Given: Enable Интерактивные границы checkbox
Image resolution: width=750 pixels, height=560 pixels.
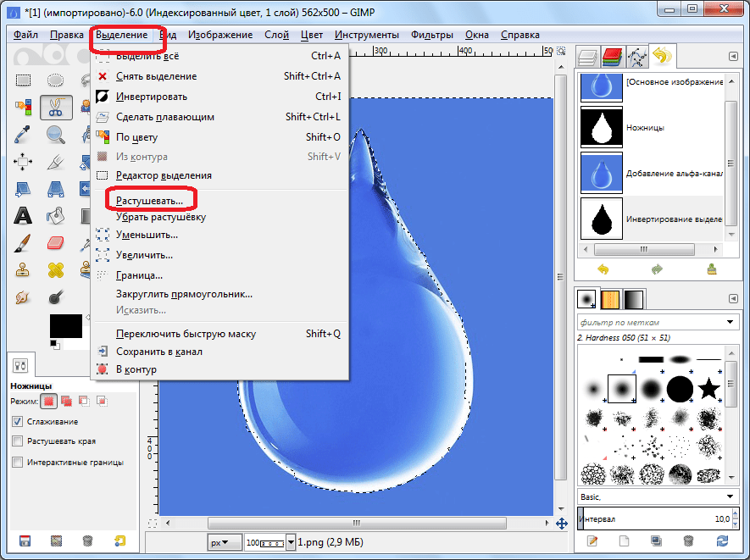Looking at the screenshot, I should pos(17,462).
